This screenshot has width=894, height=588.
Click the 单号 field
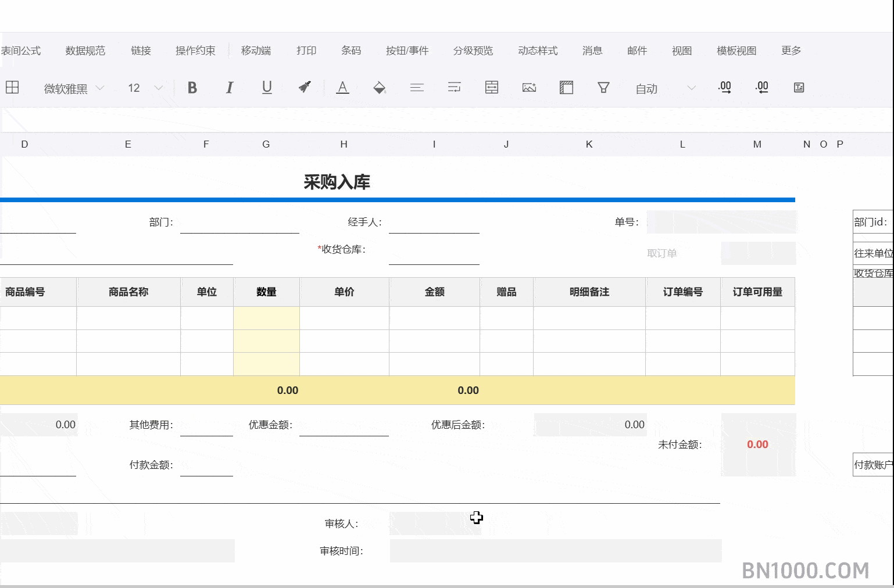(721, 222)
